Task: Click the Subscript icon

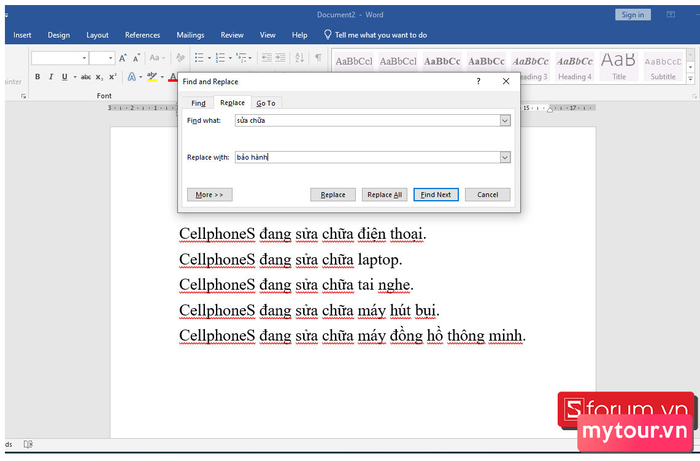Action: [100, 77]
